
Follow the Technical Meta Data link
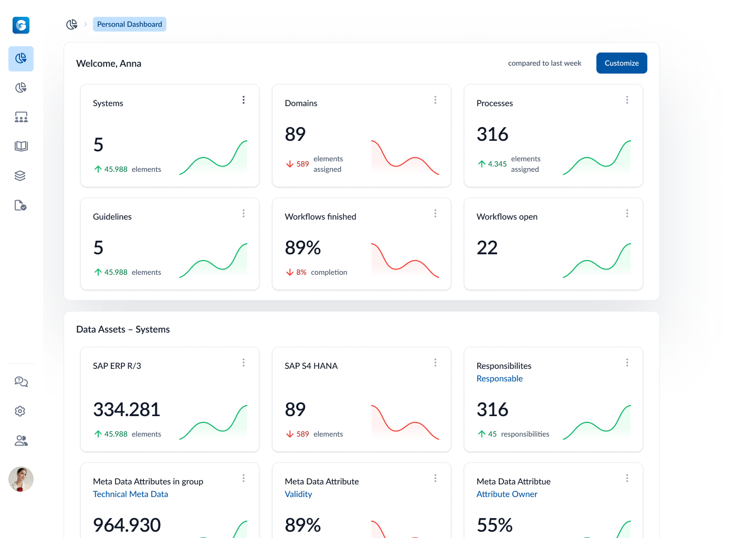(x=130, y=494)
